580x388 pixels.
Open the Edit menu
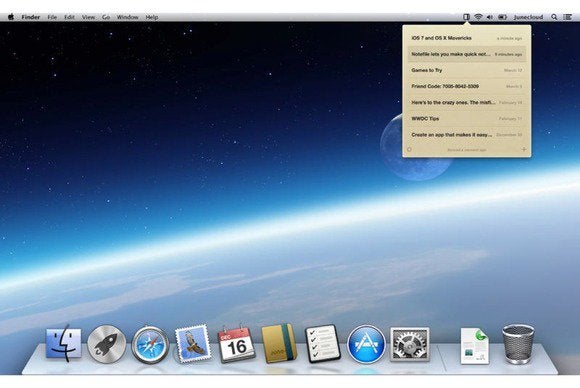tap(70, 17)
